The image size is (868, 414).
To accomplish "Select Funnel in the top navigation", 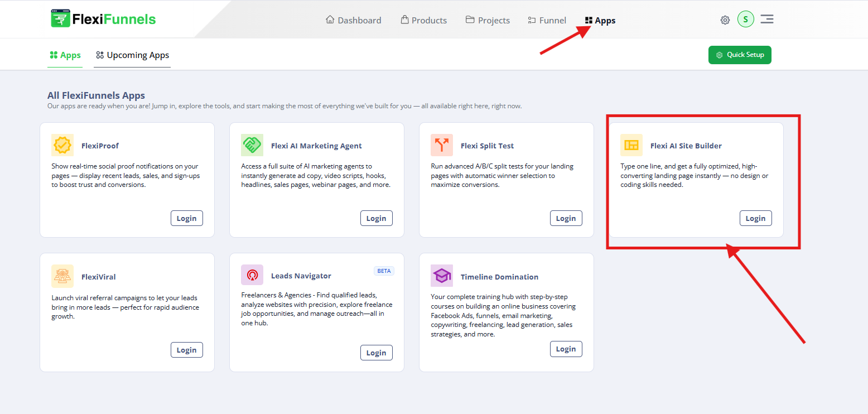I will pos(547,20).
